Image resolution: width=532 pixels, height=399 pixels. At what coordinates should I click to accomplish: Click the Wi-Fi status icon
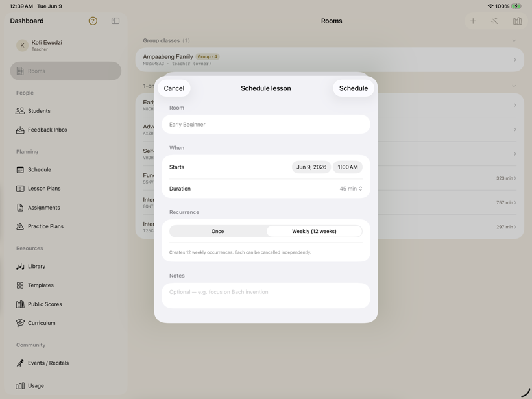pos(490,6)
